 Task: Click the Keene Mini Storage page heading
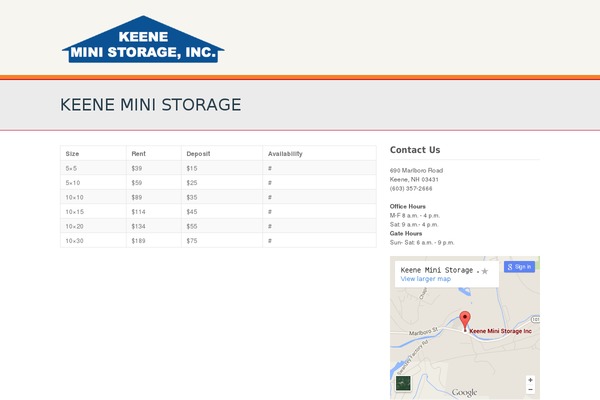tap(150, 104)
